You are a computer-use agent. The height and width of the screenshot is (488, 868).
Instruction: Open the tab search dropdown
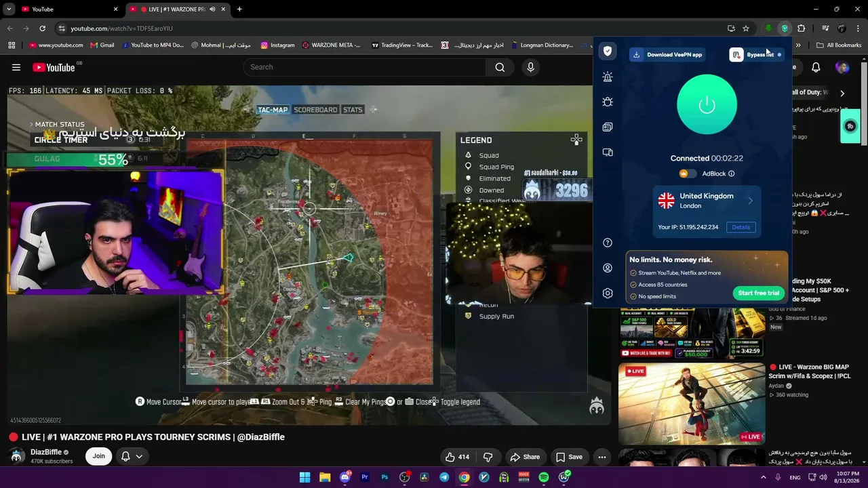9,9
